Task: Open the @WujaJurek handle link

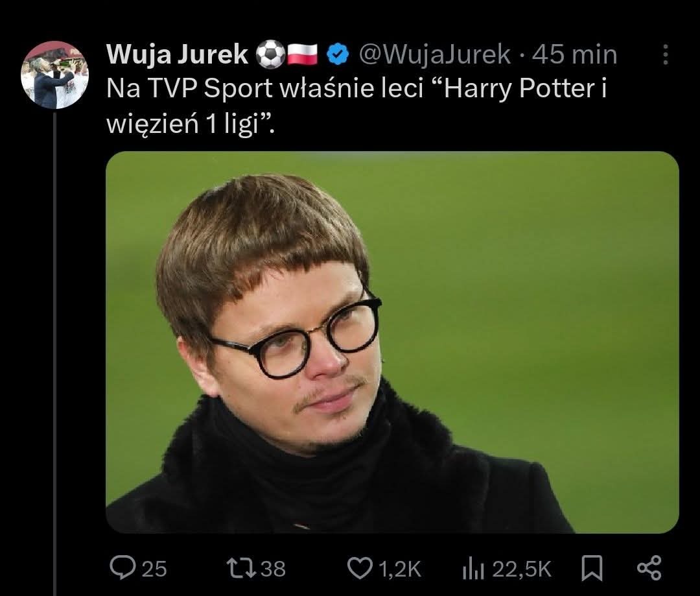Action: [x=434, y=55]
